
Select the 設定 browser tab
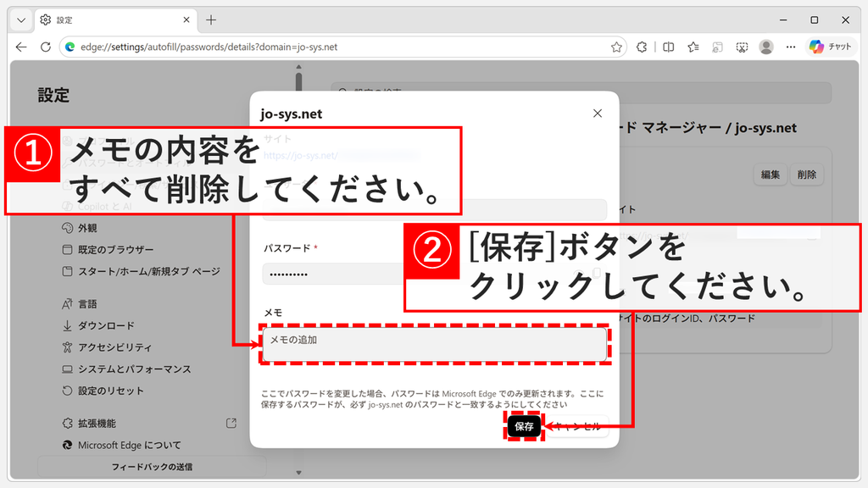tap(115, 20)
